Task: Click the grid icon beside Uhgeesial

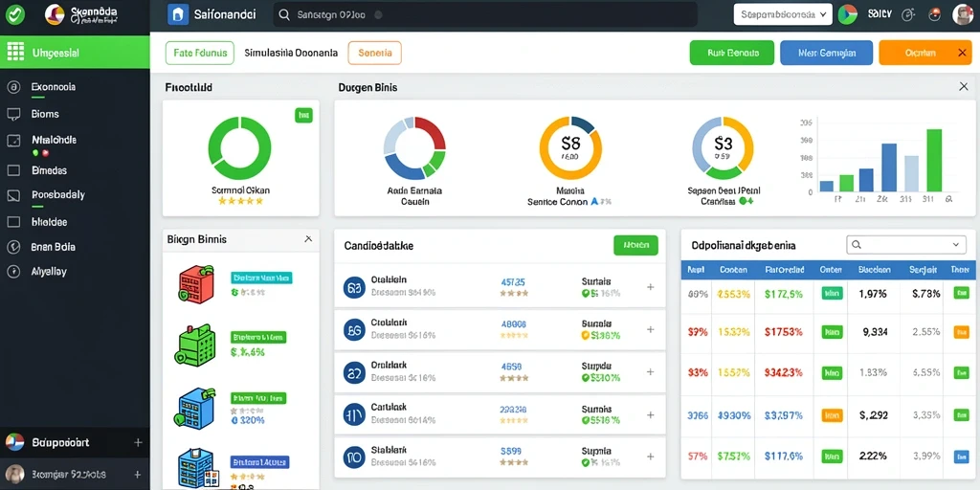Action: tap(15, 53)
